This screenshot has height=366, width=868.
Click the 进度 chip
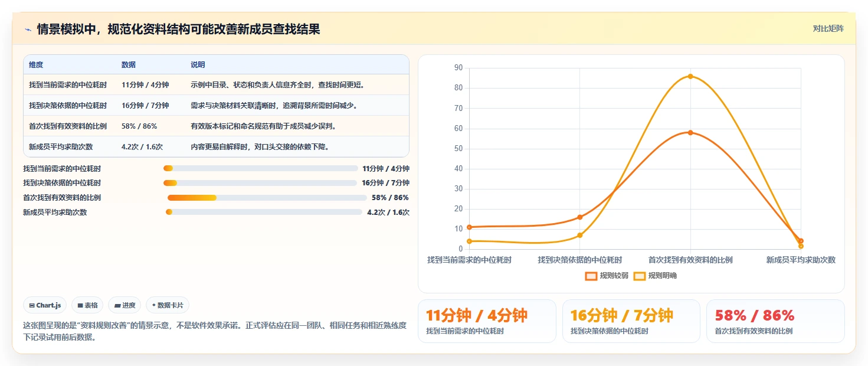(x=125, y=305)
